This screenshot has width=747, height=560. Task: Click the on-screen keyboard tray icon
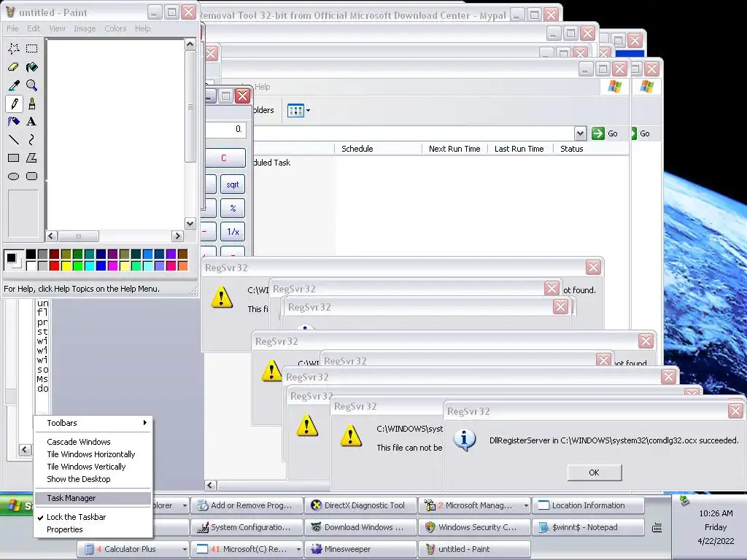point(657,527)
